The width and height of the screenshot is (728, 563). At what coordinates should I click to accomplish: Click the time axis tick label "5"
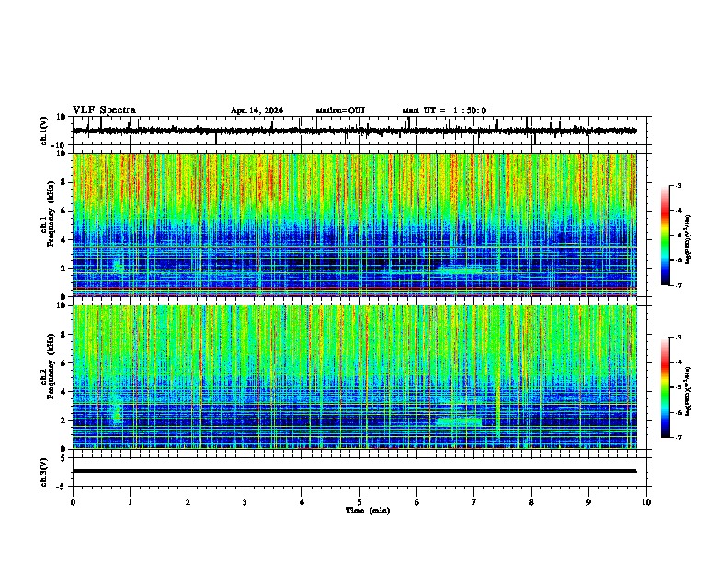click(x=359, y=502)
